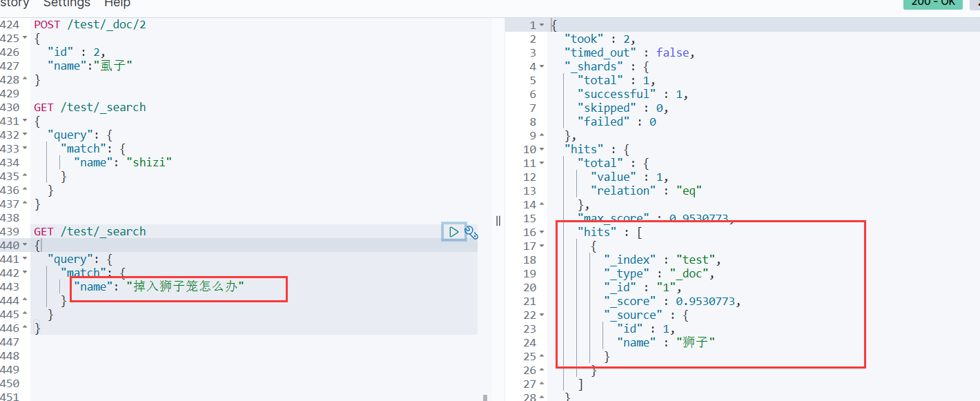Click the "_type" : "_doc" line

pyautogui.click(x=659, y=273)
